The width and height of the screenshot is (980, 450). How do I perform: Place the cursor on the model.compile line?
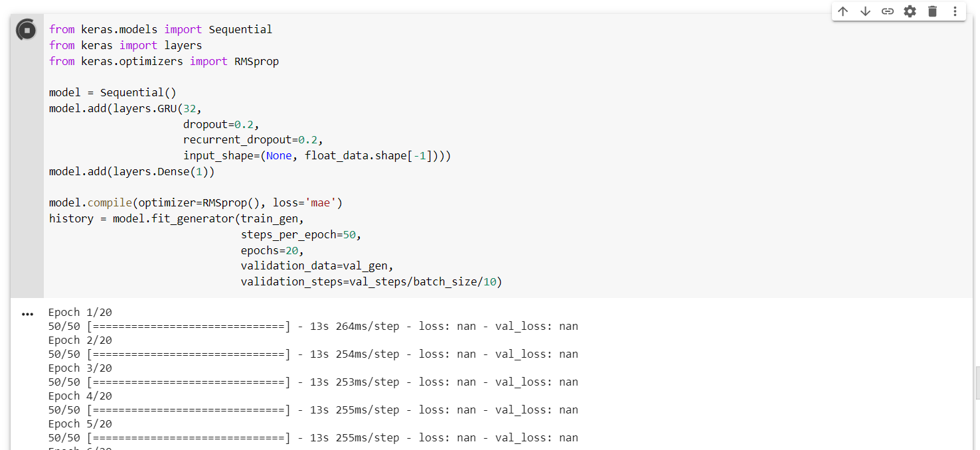(195, 202)
